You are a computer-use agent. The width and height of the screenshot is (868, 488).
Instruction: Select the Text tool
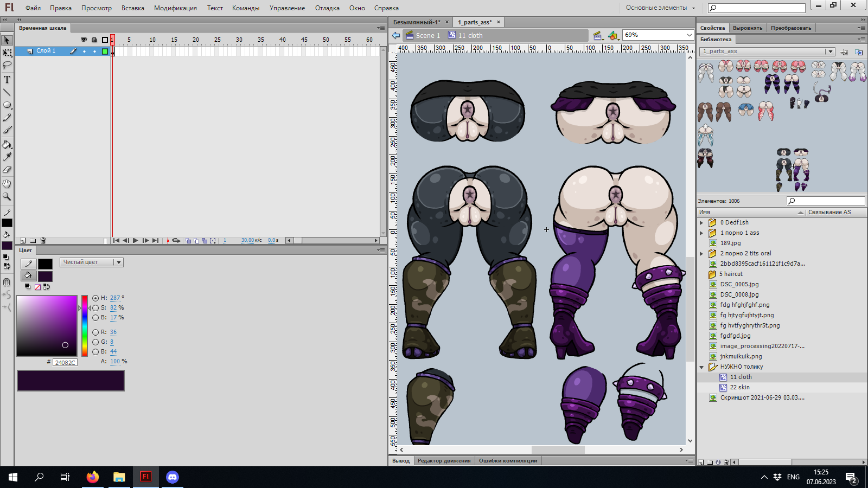[7, 80]
